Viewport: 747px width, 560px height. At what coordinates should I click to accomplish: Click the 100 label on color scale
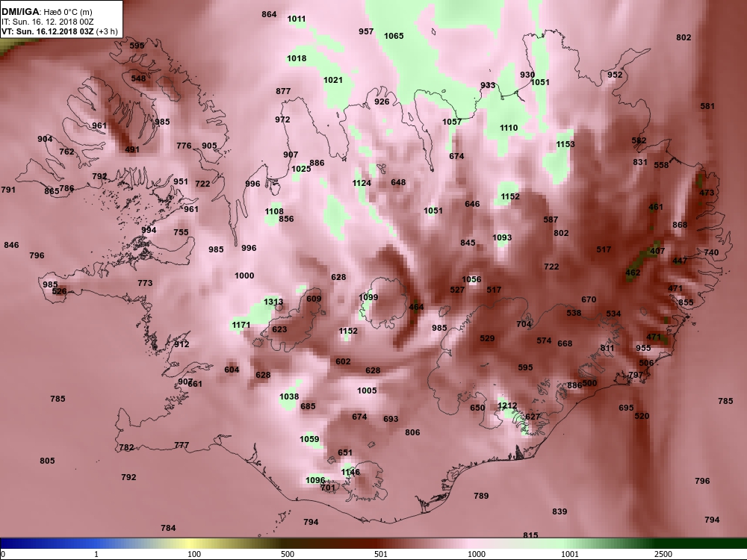(194, 554)
